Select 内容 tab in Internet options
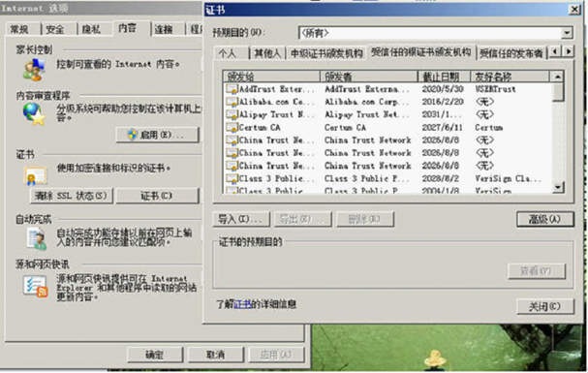 pos(128,28)
